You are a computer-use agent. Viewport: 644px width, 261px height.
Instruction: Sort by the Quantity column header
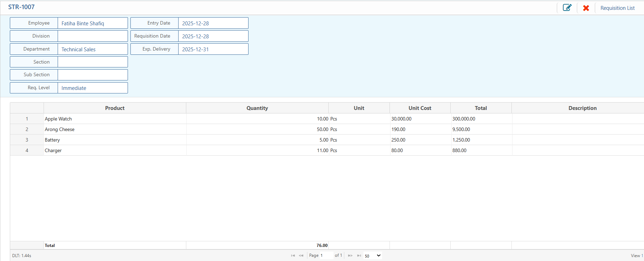(257, 108)
